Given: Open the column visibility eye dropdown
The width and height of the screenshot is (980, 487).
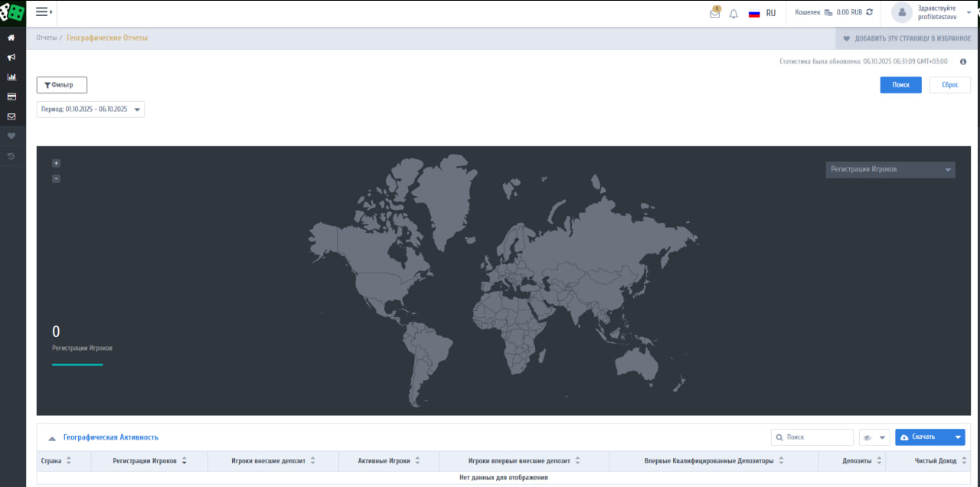Looking at the screenshot, I should point(874,437).
